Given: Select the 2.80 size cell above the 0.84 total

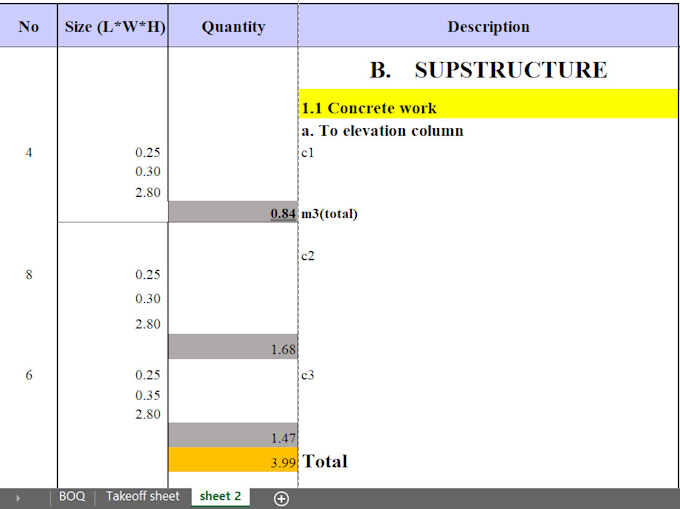Looking at the screenshot, I should click(113, 193).
